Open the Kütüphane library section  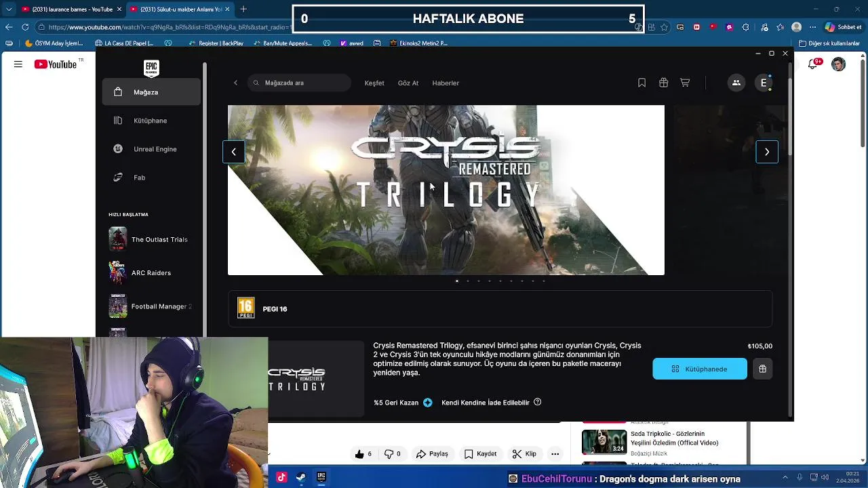coord(151,121)
